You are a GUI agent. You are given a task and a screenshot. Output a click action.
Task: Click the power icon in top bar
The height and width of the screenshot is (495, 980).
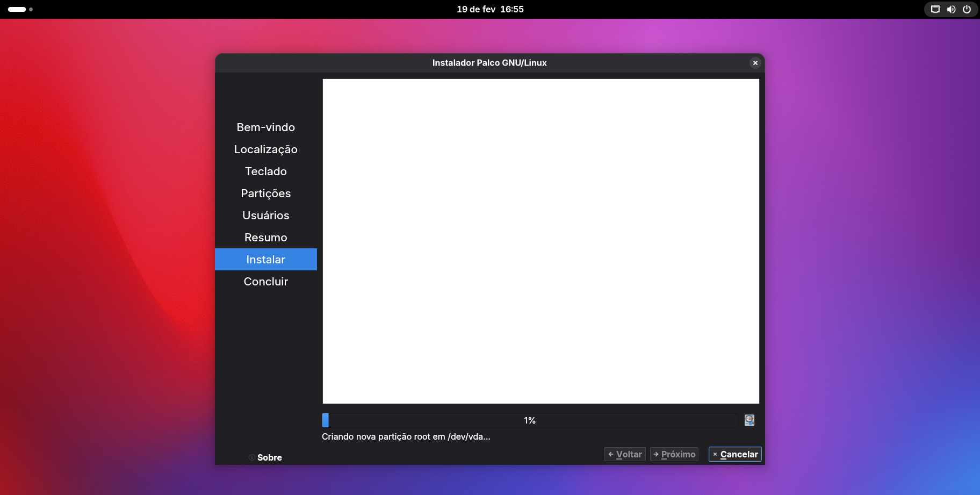click(967, 9)
